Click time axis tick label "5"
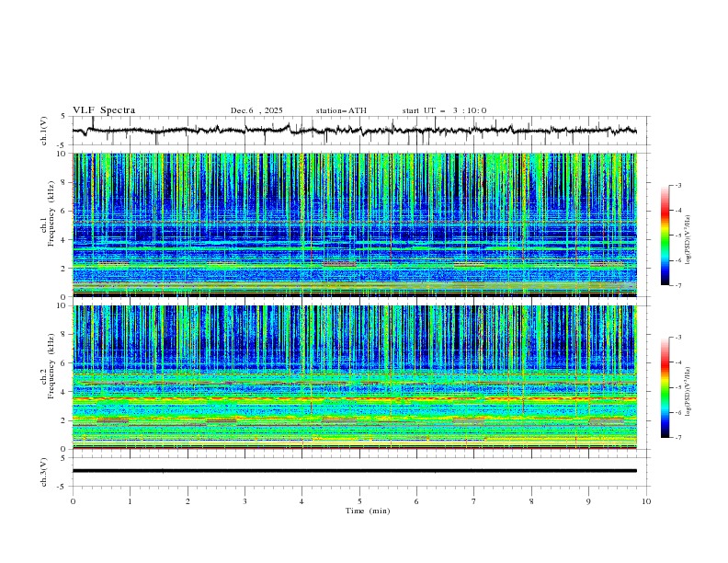Viewport: 728px width, 563px height. 359,501
